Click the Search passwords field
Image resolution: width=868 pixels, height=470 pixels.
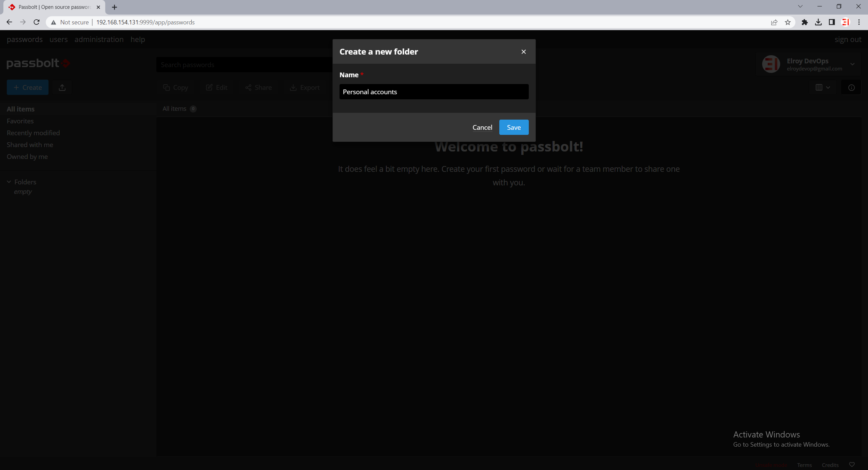coord(244,65)
